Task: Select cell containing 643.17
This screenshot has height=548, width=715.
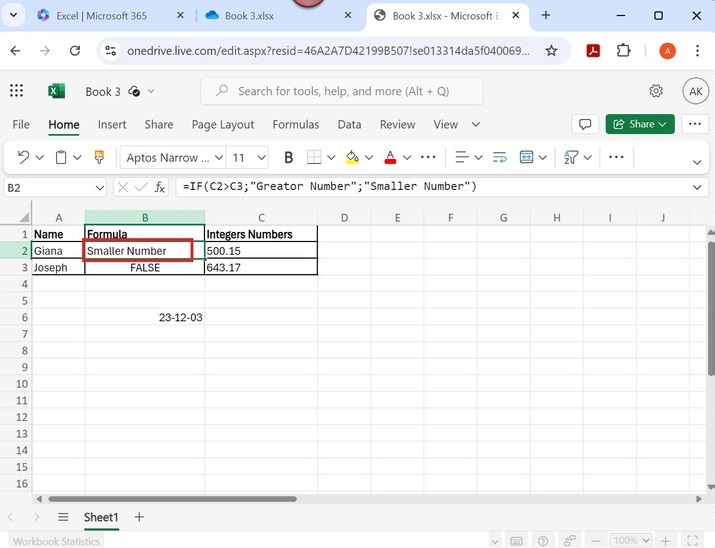Action: click(x=261, y=267)
